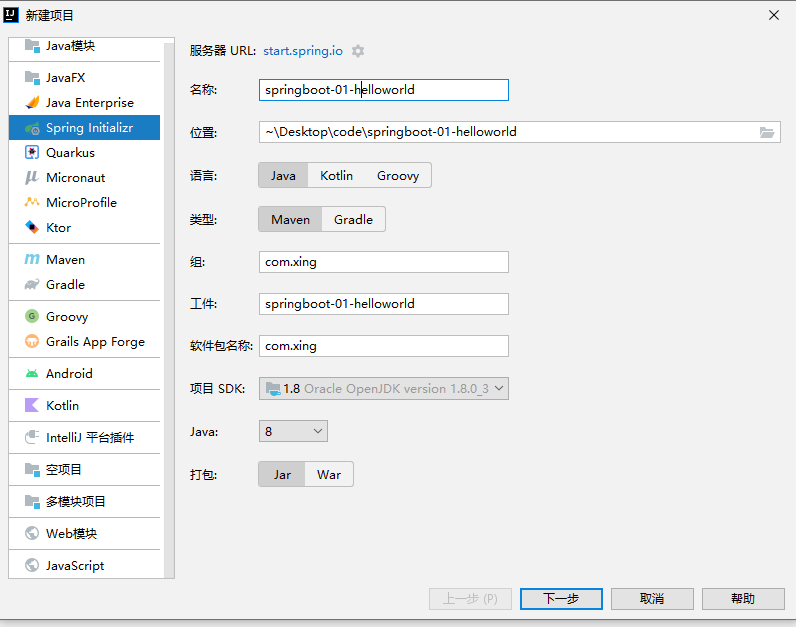Click the folder browse icon in location field

[767, 132]
